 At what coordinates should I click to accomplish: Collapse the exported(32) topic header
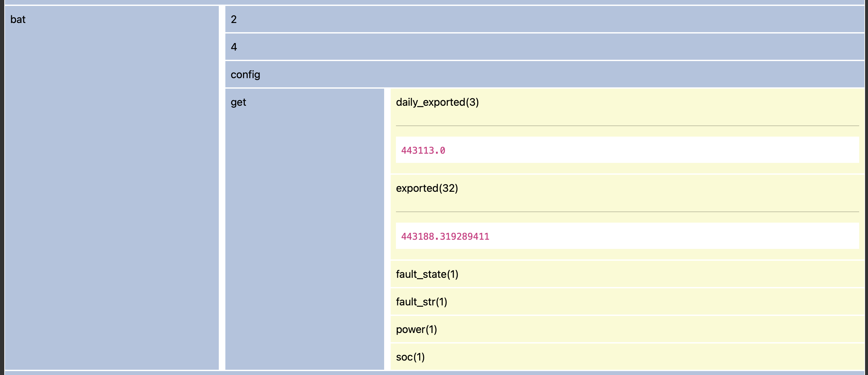(x=426, y=188)
